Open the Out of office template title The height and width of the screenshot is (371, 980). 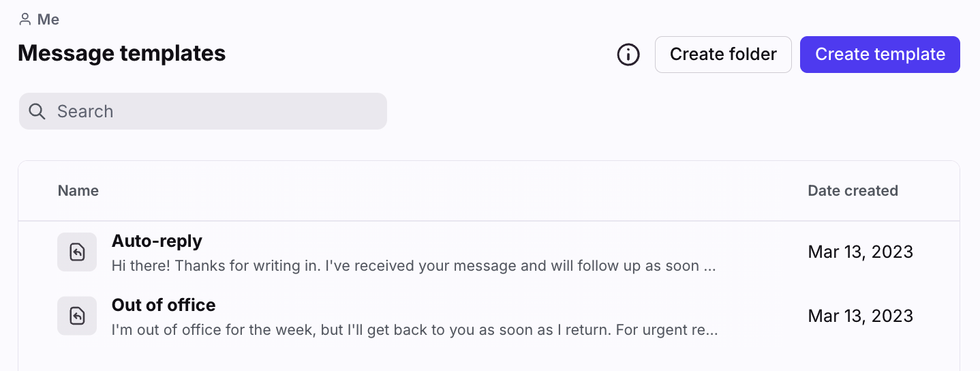(164, 305)
